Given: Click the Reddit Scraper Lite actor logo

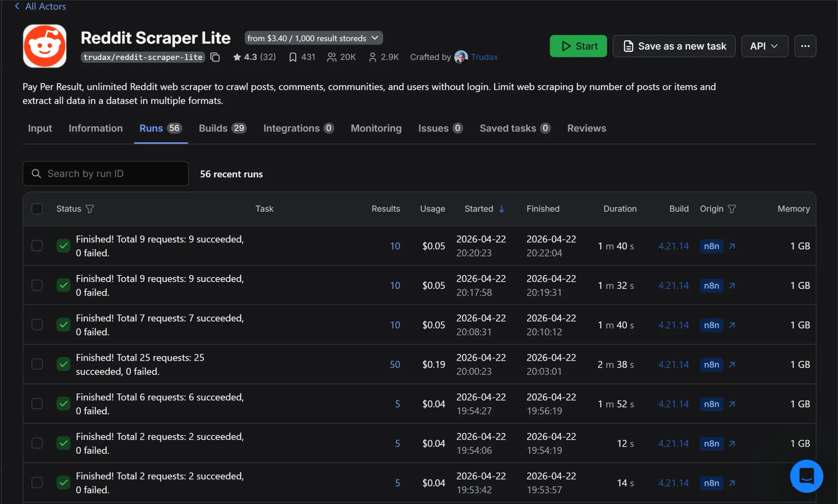Looking at the screenshot, I should [x=45, y=46].
